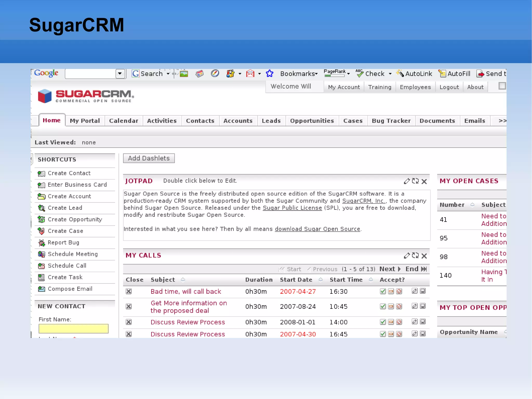
Task: Click the Compose Email shortcut icon
Action: pyautogui.click(x=41, y=289)
